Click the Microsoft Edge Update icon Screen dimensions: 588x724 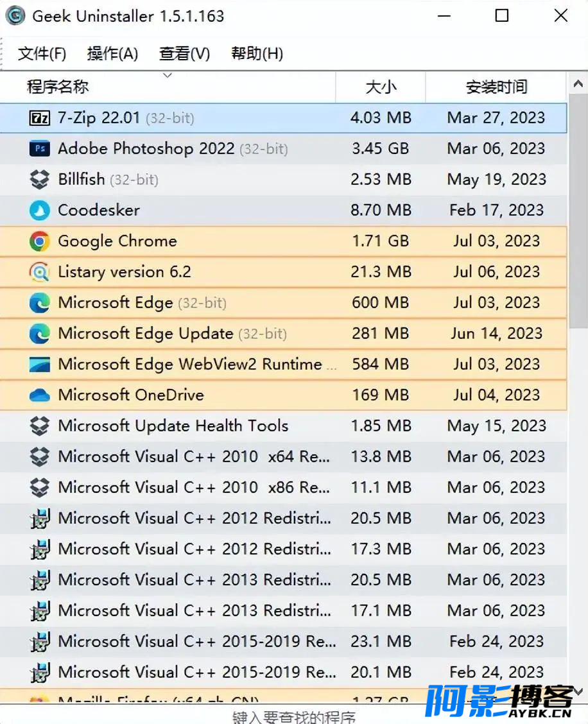40,334
